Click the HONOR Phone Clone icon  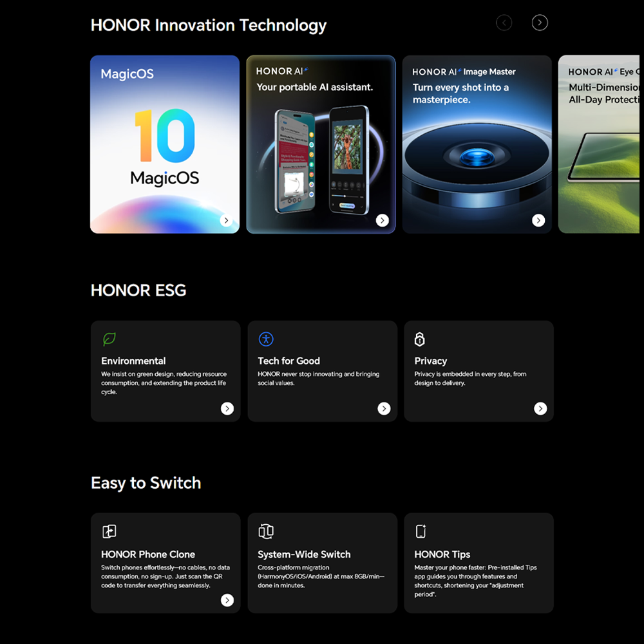click(x=109, y=531)
